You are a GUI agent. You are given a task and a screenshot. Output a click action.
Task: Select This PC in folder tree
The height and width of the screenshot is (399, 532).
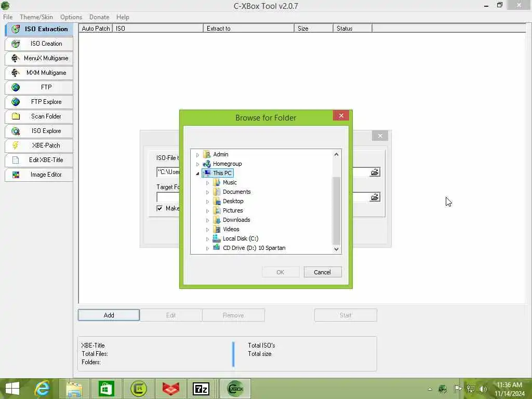(222, 173)
